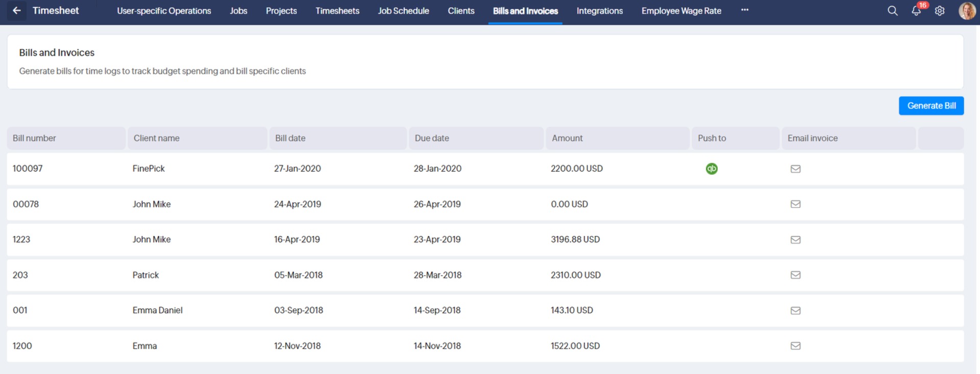Go to the Job Schedule tab
Screen dimensions: 980x374
pos(403,11)
